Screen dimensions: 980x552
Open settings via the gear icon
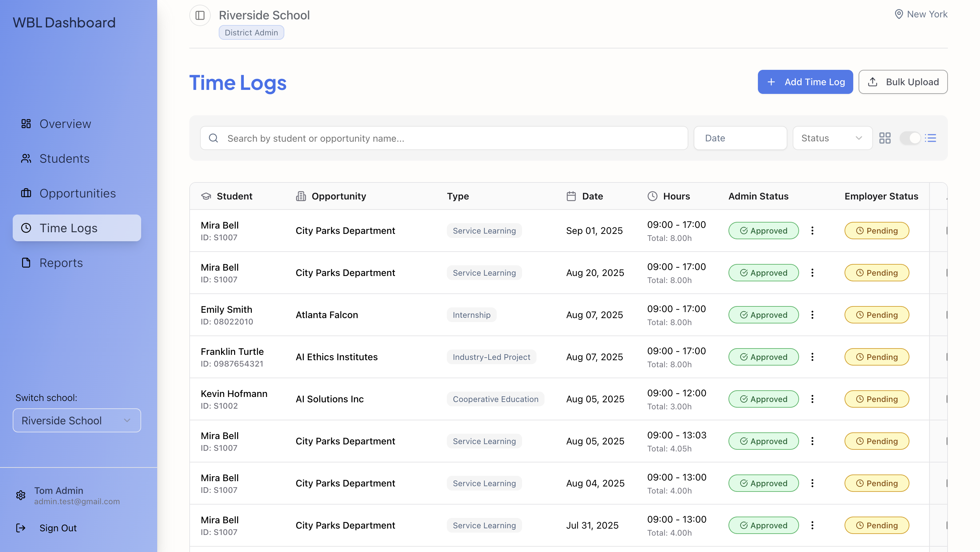20,495
